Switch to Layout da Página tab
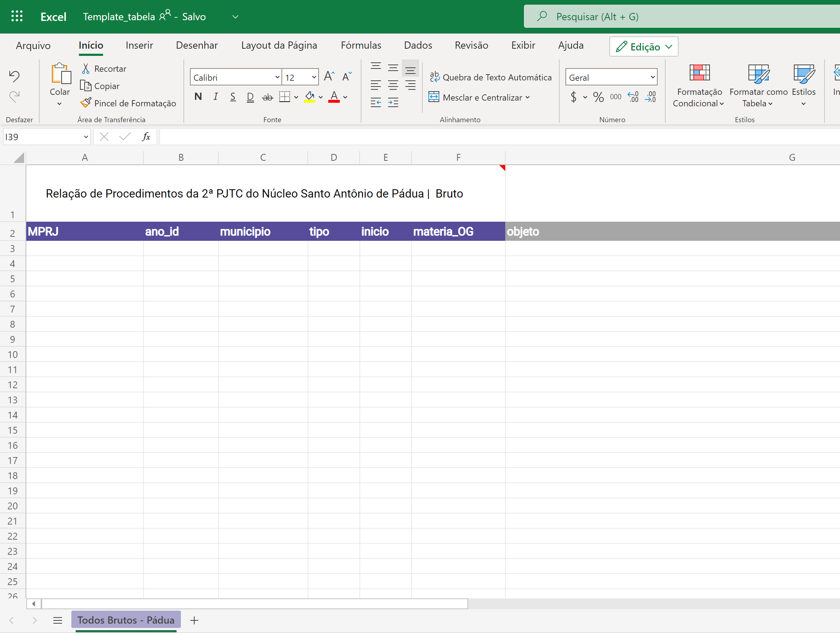This screenshot has width=840, height=633. click(279, 45)
